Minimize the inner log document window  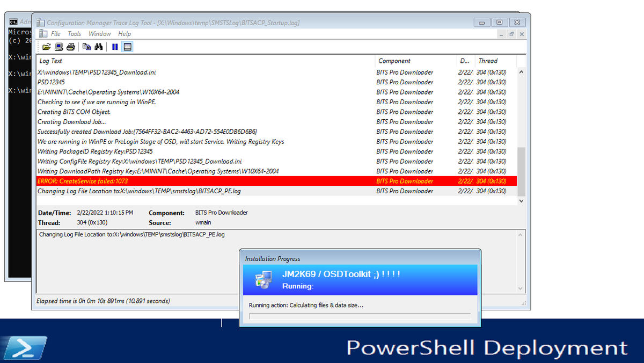point(501,34)
